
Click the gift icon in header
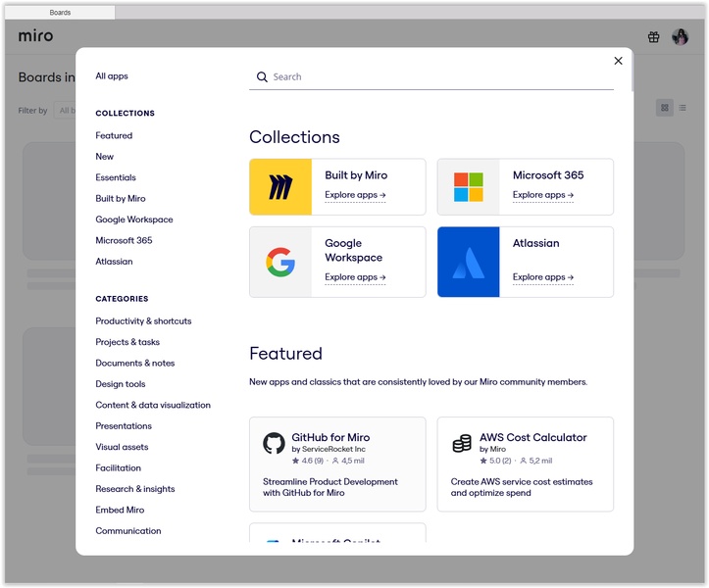pos(654,37)
